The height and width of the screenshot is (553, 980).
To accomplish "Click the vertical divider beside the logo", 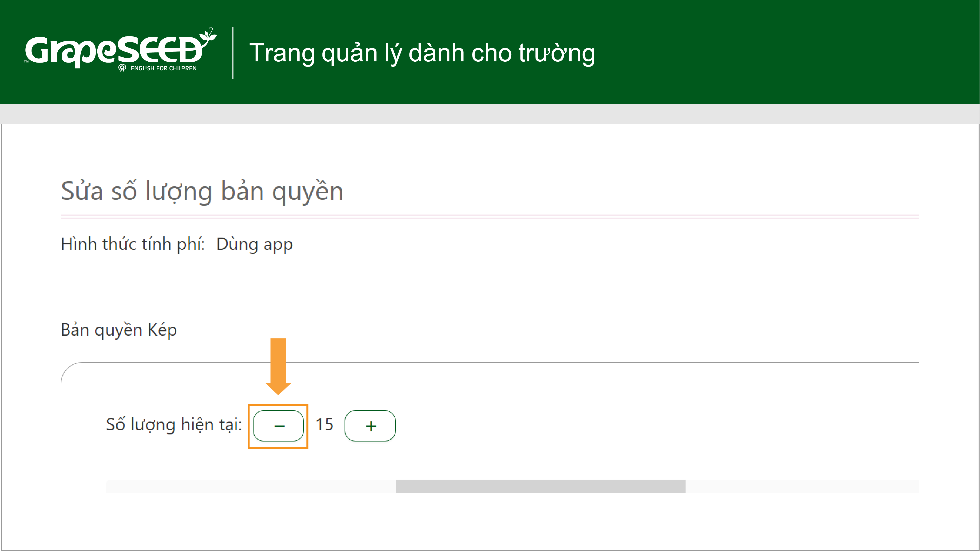I will [x=233, y=53].
